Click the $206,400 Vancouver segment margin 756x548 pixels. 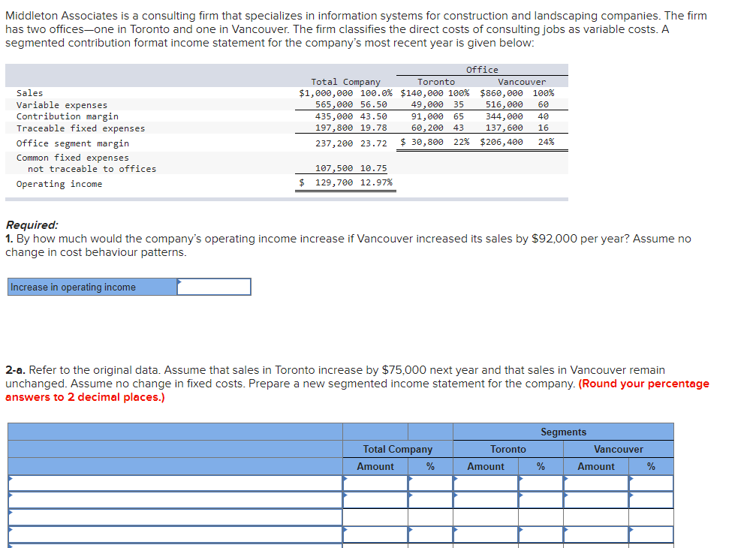pos(501,142)
